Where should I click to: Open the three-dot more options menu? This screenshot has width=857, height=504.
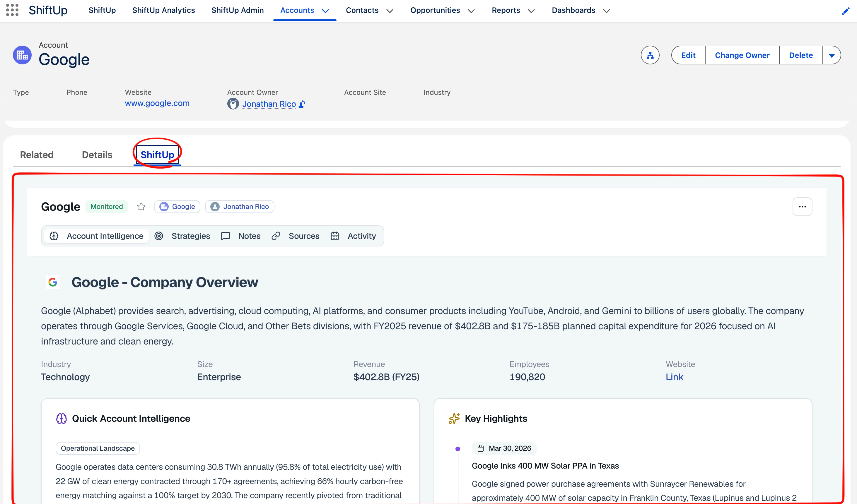point(802,207)
